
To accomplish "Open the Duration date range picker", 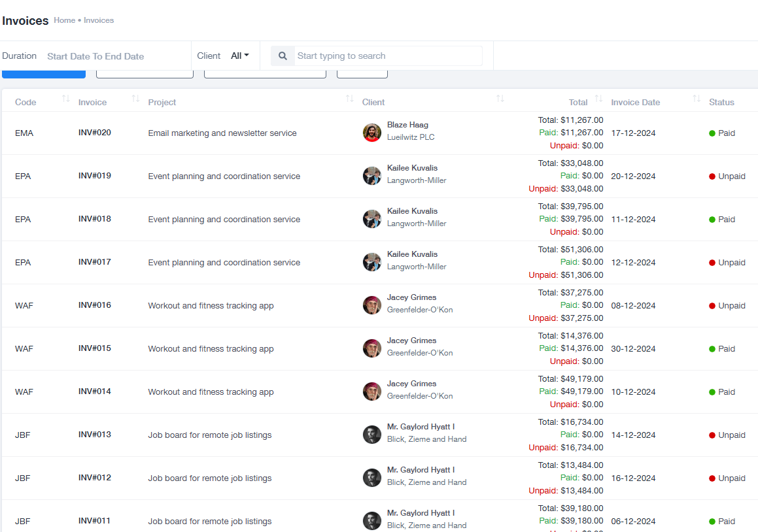I will pos(95,56).
